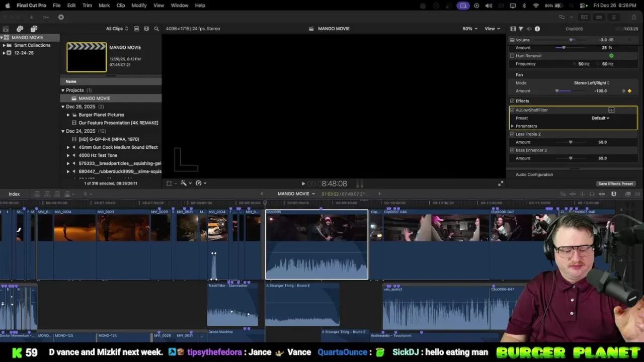
Task: Show the Color inspector triangle icon
Action: pos(521,29)
